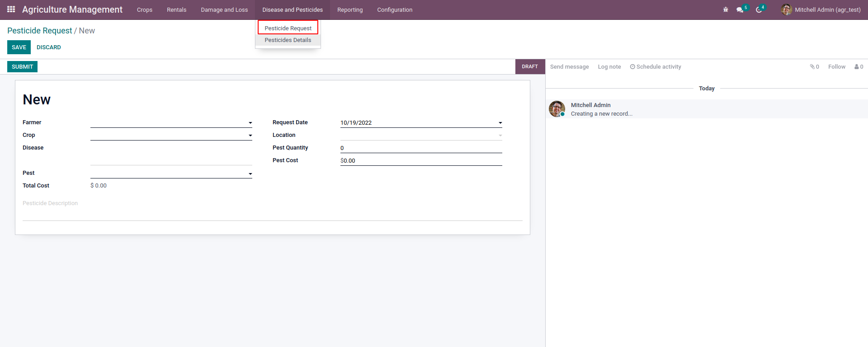Click the debug bug icon
The height and width of the screenshot is (347, 868).
pos(726,9)
